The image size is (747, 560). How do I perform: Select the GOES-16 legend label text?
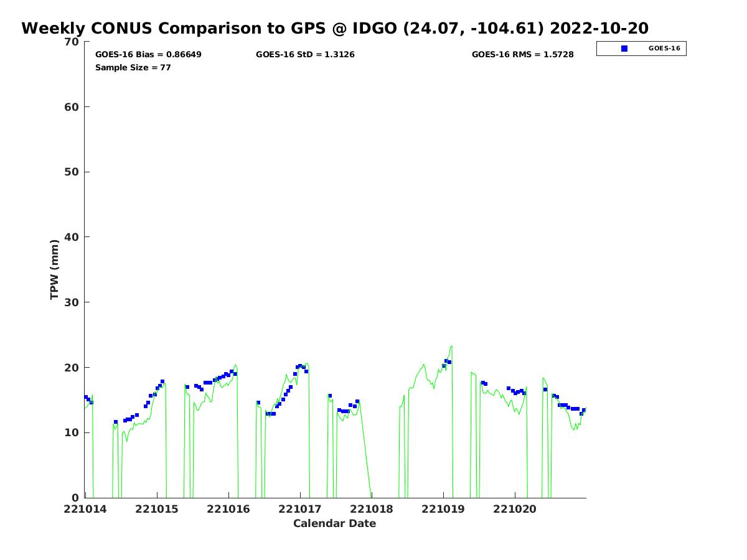[x=664, y=49]
